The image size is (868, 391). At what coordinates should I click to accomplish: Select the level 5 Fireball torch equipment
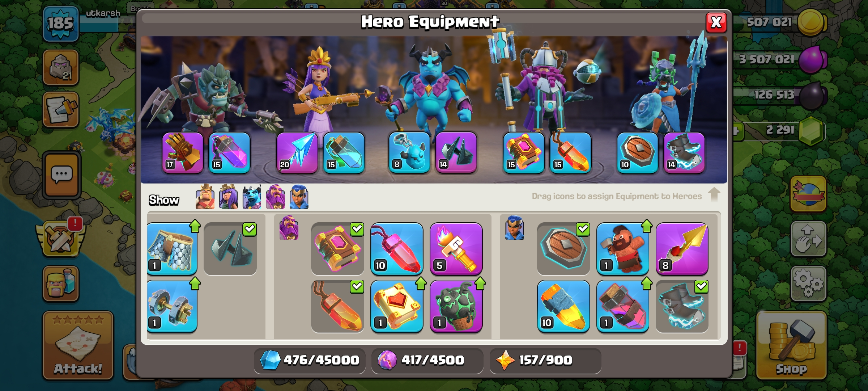tap(456, 249)
